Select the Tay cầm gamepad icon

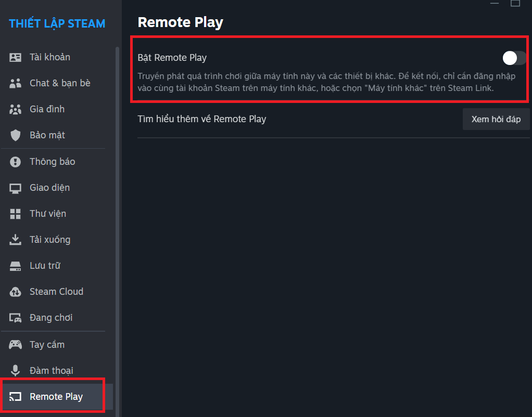15,345
